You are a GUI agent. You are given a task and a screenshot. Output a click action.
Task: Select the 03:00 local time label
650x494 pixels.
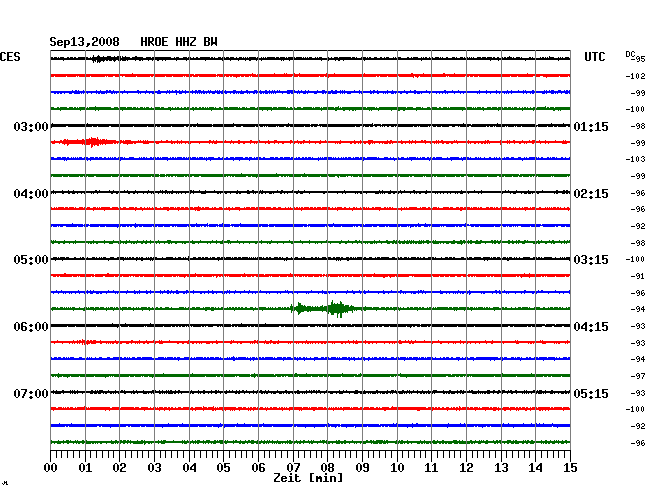tap(31, 126)
